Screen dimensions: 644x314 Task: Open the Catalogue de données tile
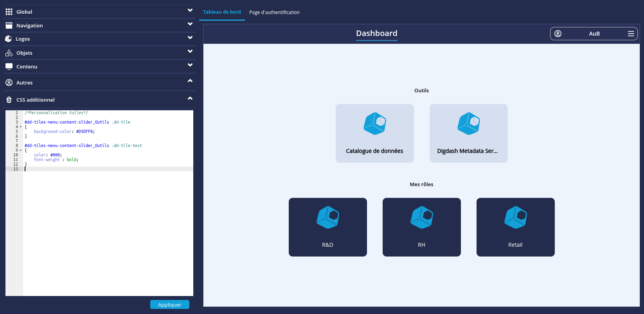coord(374,133)
